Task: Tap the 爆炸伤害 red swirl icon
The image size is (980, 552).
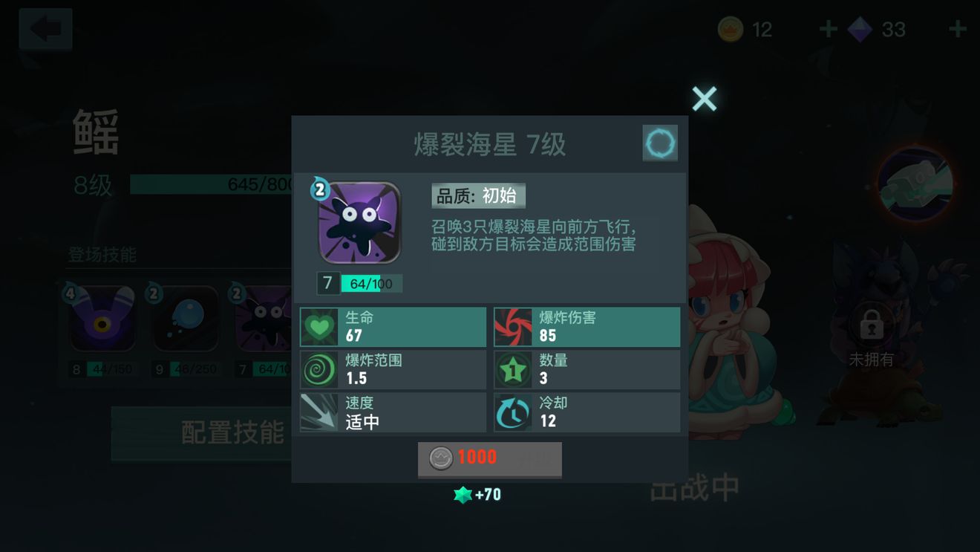Action: (513, 328)
